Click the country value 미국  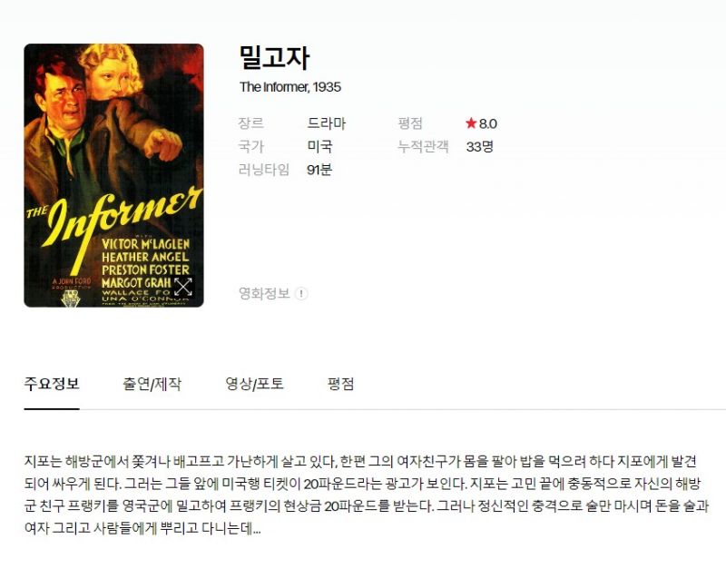pos(320,146)
